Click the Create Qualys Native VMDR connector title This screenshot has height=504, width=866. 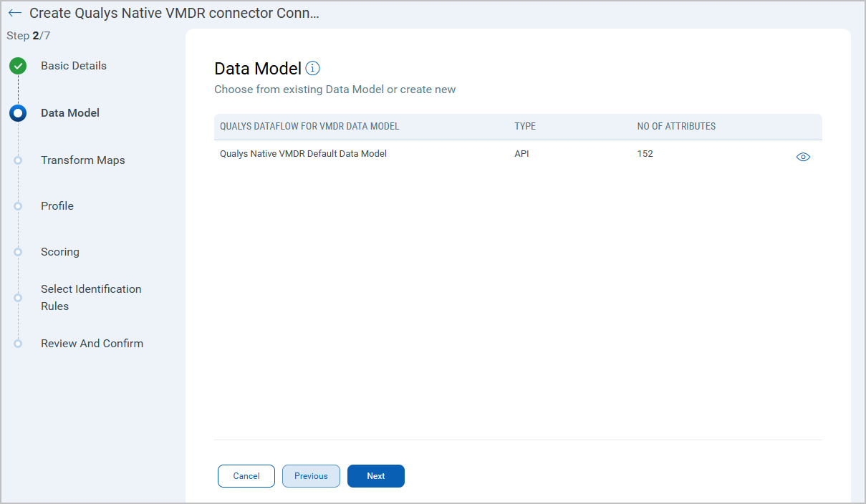(x=174, y=14)
